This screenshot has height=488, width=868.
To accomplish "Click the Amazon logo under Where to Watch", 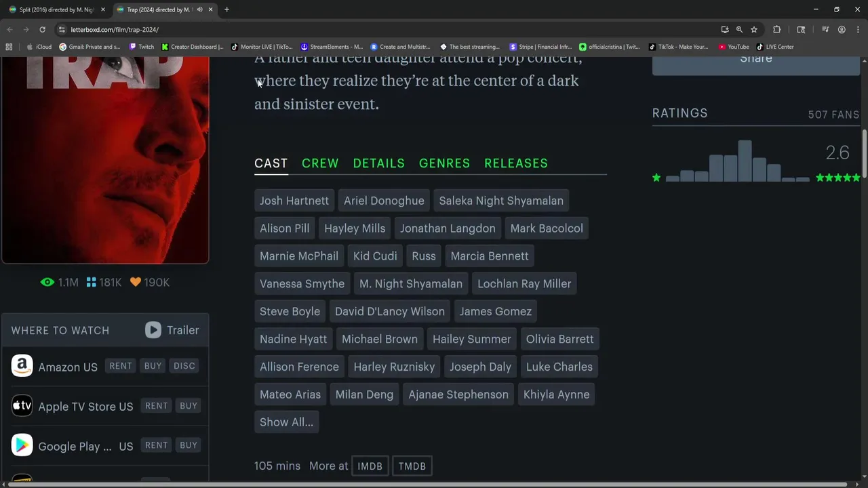I will tap(22, 366).
